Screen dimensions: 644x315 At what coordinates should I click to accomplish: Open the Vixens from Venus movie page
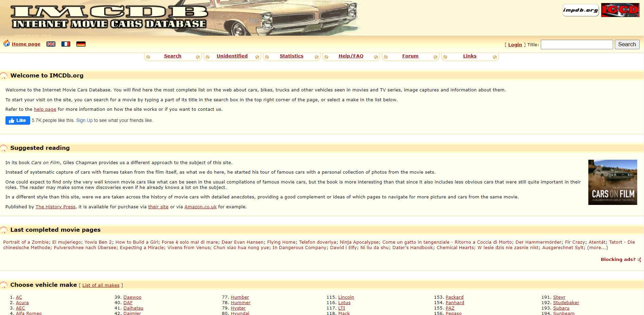[189, 248]
